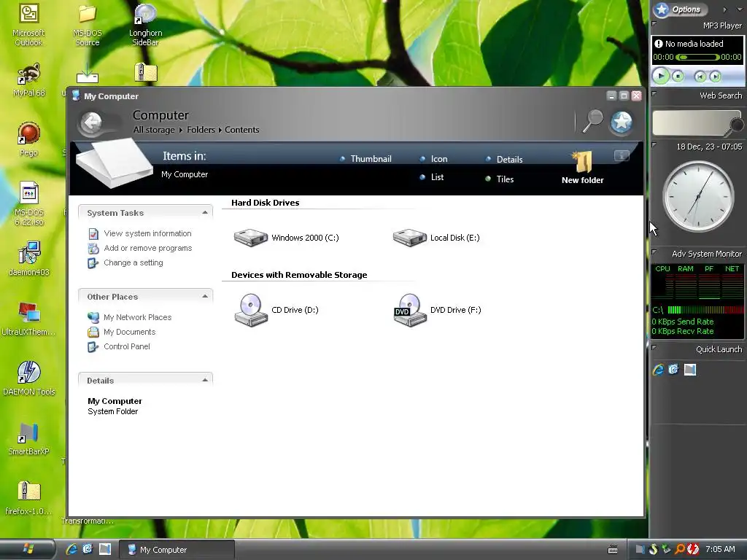
Task: Open Windows 2000 (C:) drive
Action: point(286,238)
